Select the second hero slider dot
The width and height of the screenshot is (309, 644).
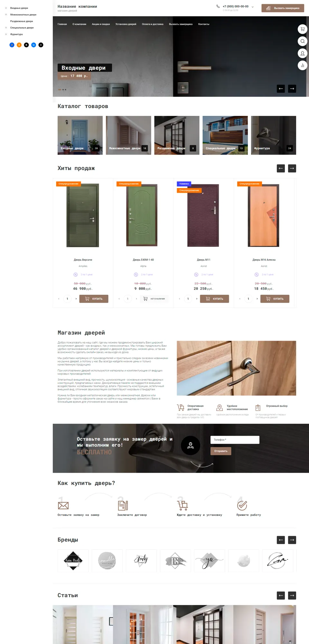click(x=63, y=90)
